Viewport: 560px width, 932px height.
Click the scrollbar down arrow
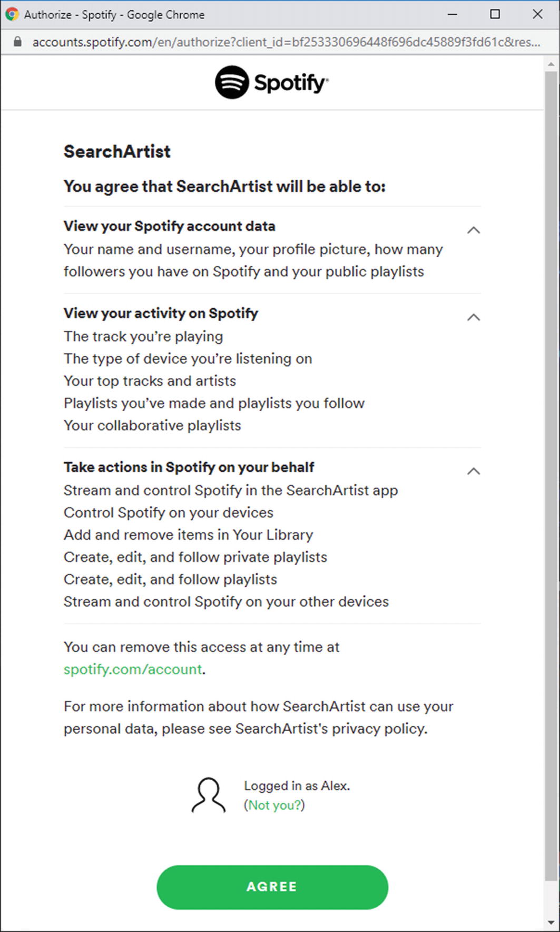[551, 923]
